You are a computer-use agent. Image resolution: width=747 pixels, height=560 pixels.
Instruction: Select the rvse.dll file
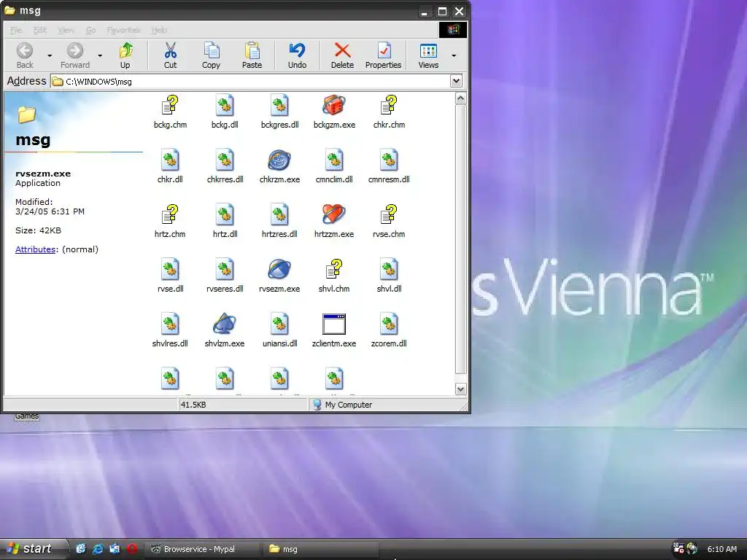click(x=170, y=275)
